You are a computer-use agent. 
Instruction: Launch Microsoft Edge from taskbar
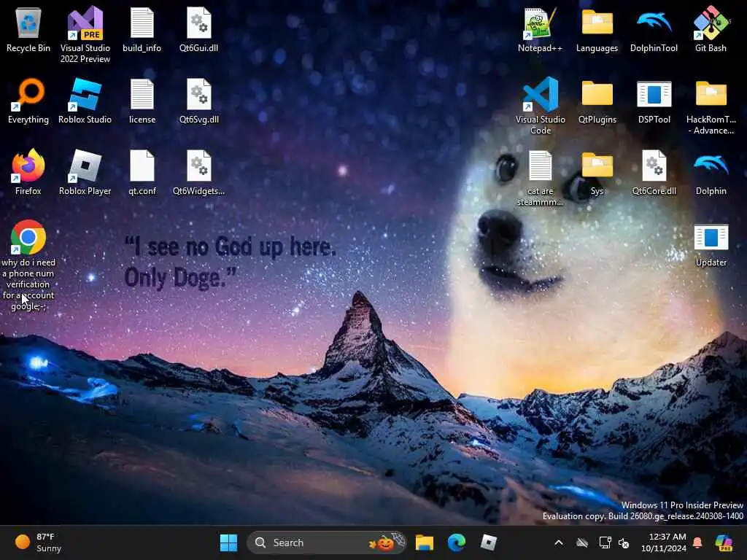pyautogui.click(x=457, y=542)
